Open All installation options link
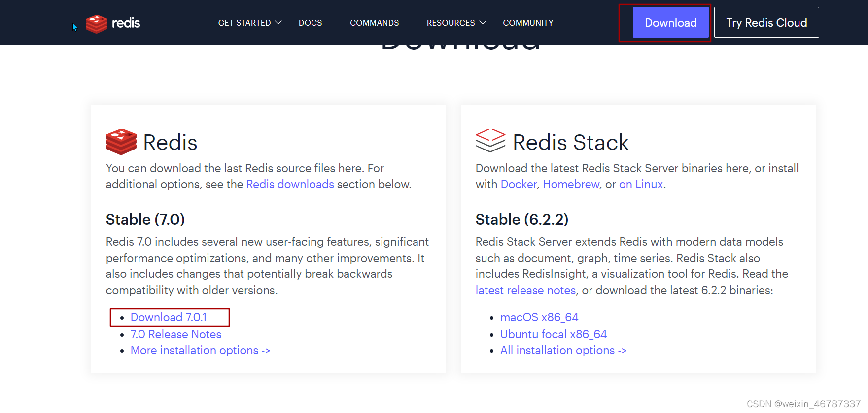Viewport: 868px width, 413px height. tap(563, 350)
